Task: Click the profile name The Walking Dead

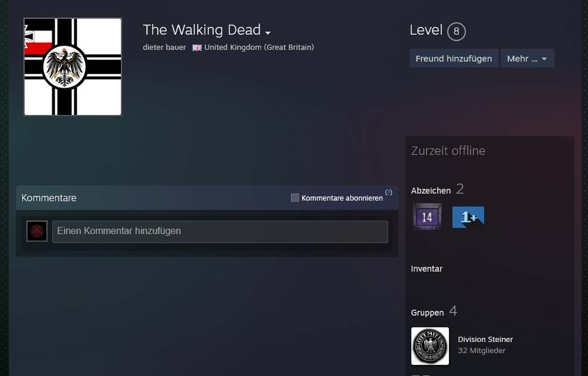Action: 201,30
